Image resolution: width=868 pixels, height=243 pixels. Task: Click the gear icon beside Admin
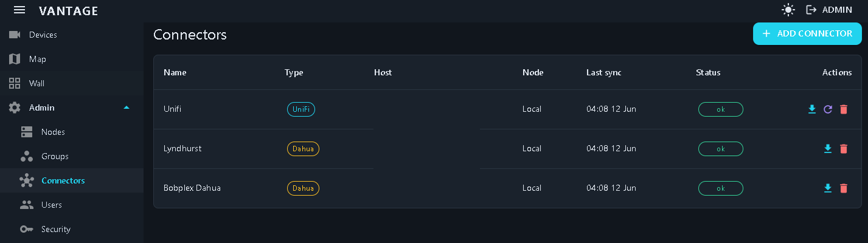pos(15,108)
